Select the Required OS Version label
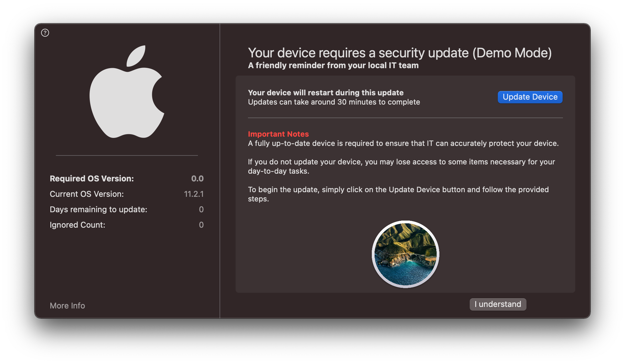Screen dimensions: 625x364 pos(92,179)
